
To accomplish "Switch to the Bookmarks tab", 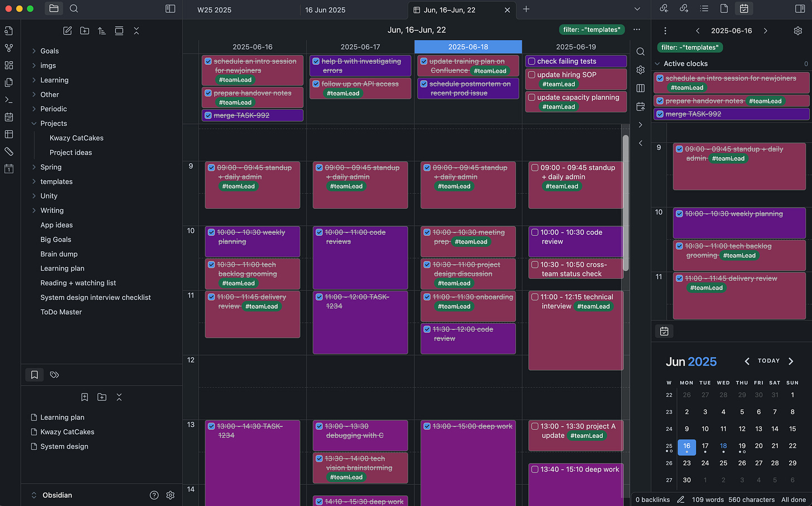I will coord(35,375).
